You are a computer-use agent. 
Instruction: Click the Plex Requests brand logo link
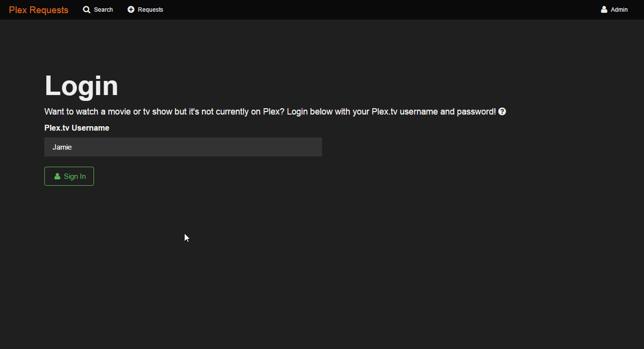pyautogui.click(x=38, y=10)
